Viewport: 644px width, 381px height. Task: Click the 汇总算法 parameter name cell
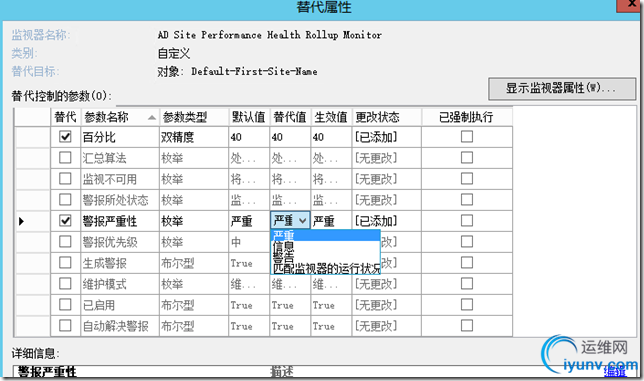[x=120, y=158]
